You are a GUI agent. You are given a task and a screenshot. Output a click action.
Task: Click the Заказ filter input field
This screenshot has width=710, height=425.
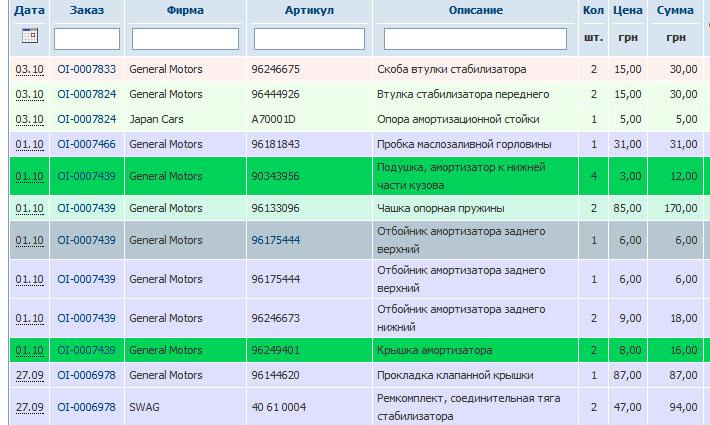[x=87, y=39]
